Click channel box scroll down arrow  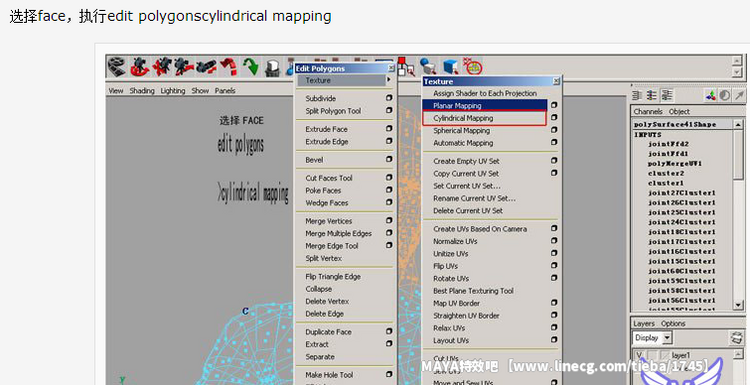click(738, 305)
